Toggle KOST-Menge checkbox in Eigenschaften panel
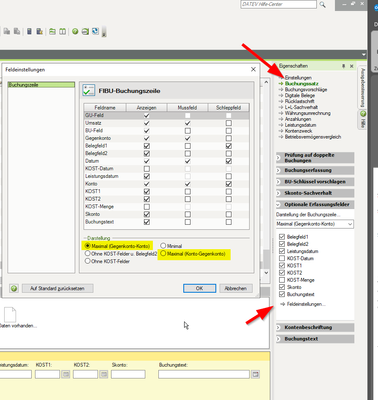The height and width of the screenshot is (400, 378). point(282,280)
